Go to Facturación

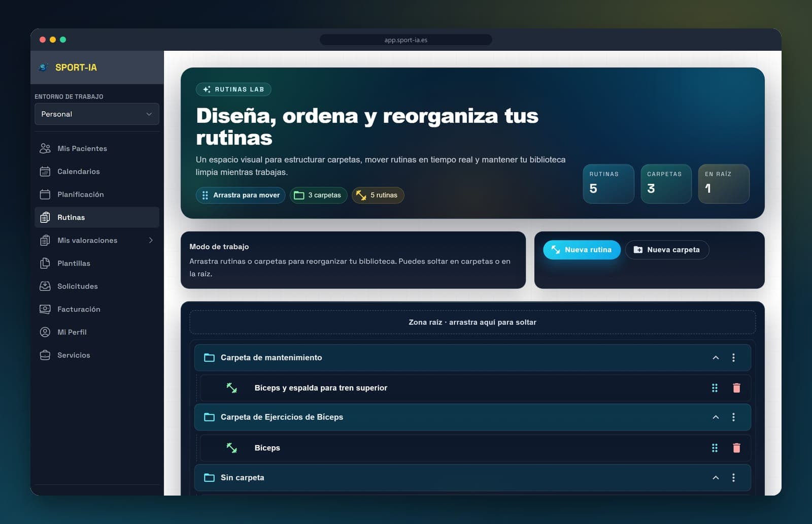click(96, 309)
